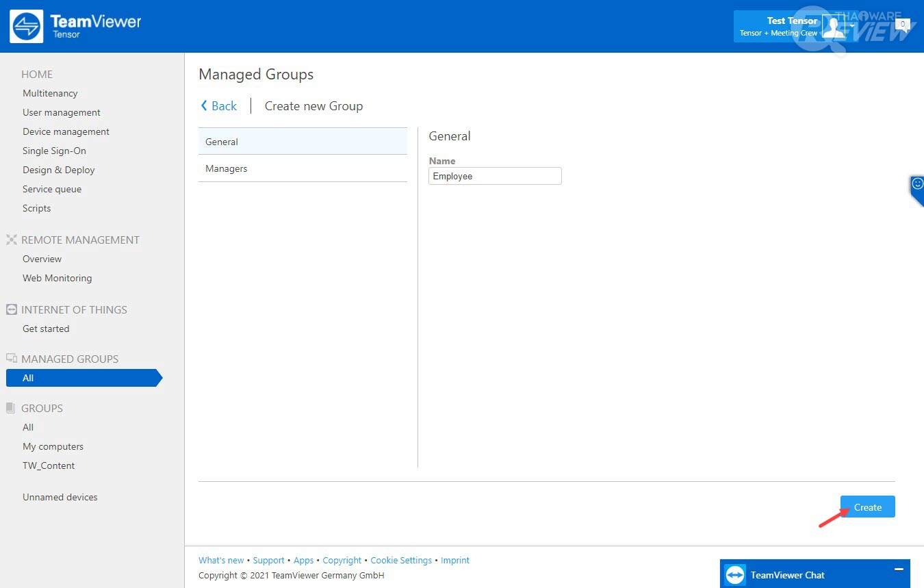The height and width of the screenshot is (588, 924).
Task: Open User management in the sidebar
Action: 62,112
